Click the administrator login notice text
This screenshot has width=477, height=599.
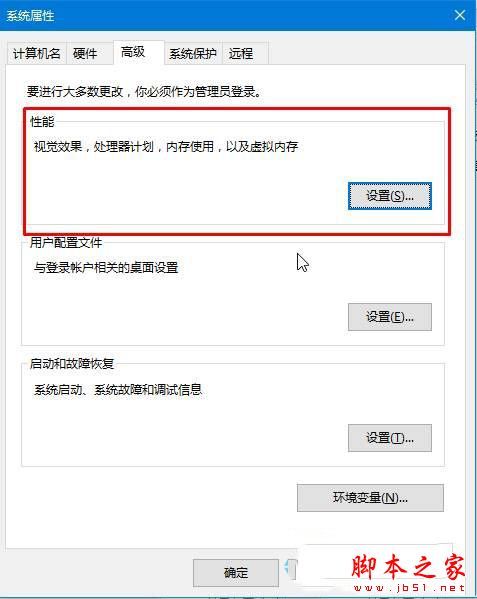[x=144, y=92]
